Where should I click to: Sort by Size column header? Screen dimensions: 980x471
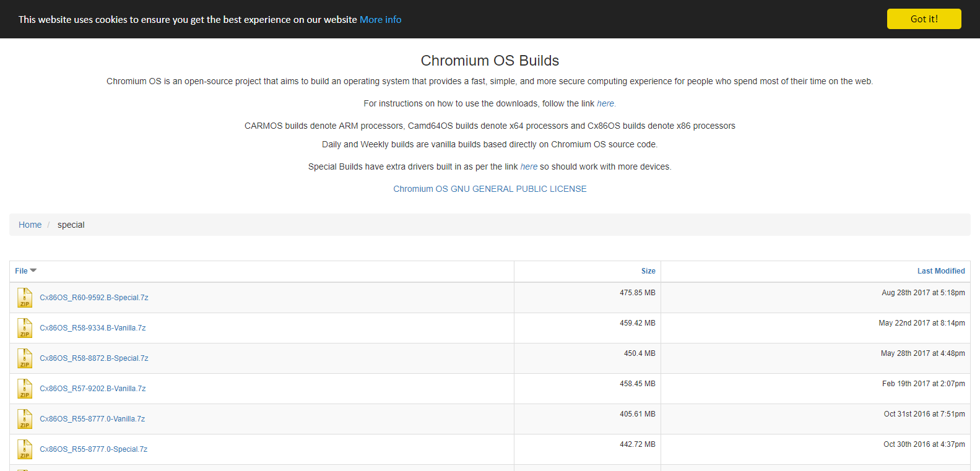648,271
